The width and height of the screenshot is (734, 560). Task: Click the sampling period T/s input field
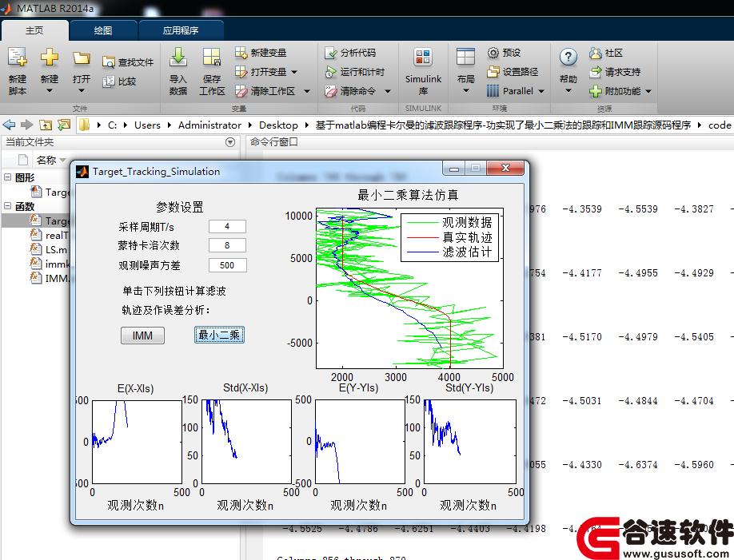pos(227,227)
